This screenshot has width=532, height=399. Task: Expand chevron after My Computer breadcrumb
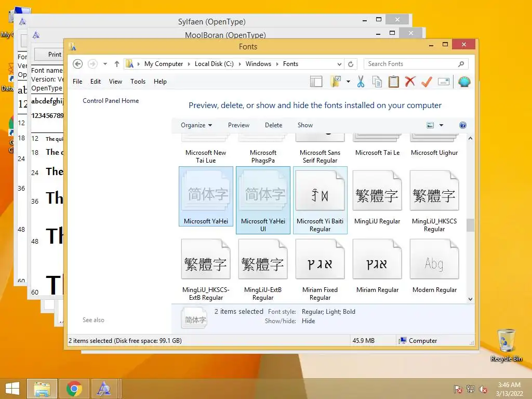(189, 64)
